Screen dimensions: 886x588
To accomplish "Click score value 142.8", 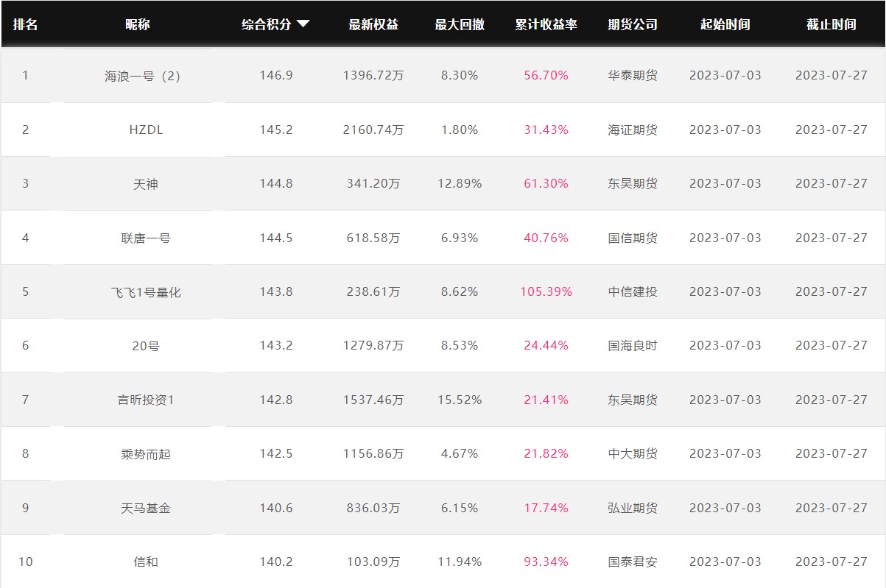I will pyautogui.click(x=276, y=400).
